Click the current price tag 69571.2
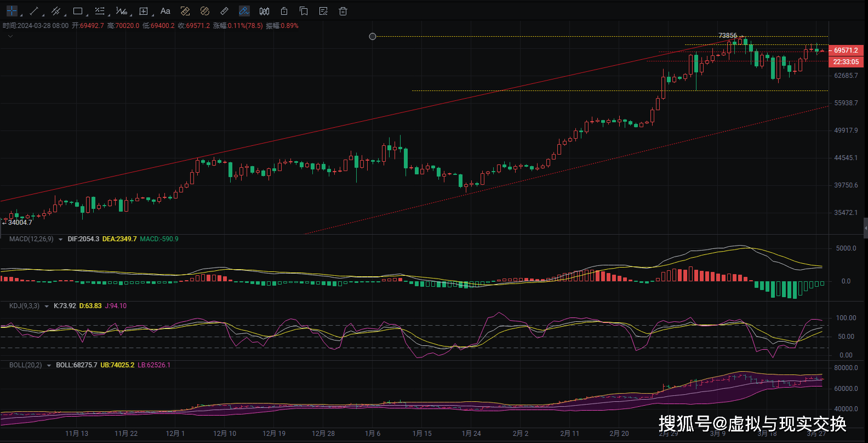868x443 pixels. coord(846,50)
